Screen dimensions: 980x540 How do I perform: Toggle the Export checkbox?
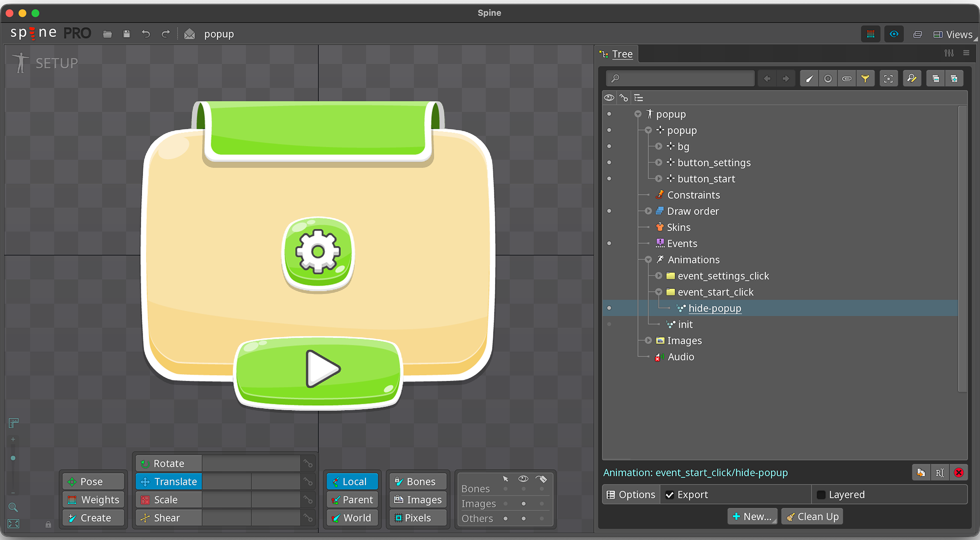[670, 494]
